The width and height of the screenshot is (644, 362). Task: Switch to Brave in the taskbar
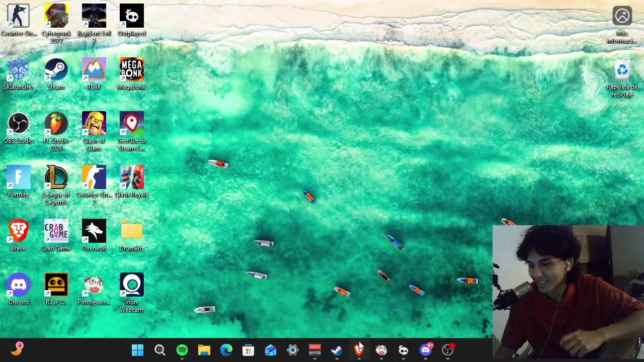(x=359, y=350)
